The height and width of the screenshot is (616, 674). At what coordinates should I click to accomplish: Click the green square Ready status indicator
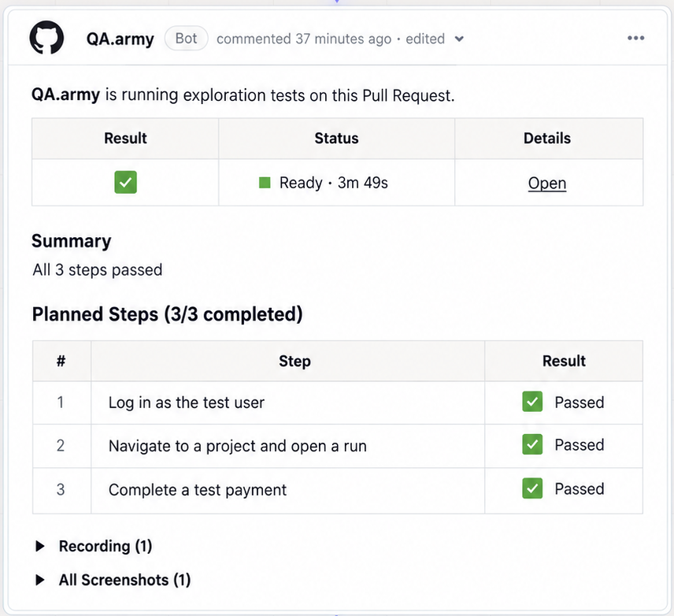(265, 183)
